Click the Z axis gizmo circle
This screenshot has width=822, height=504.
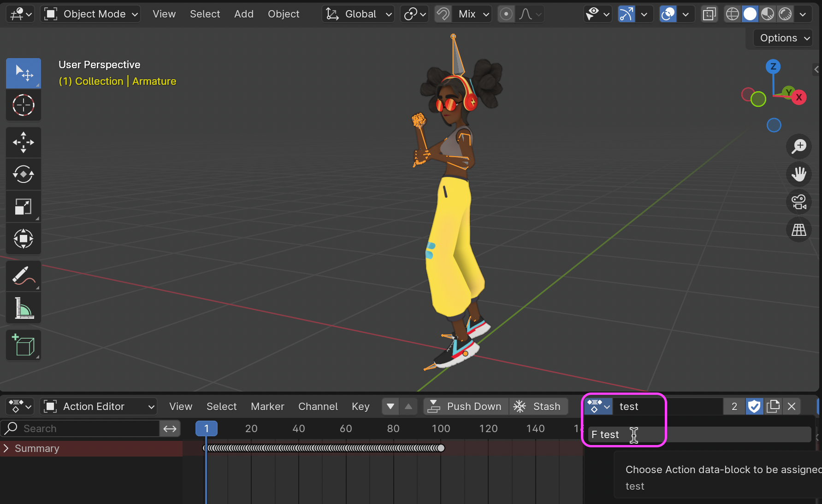773,66
